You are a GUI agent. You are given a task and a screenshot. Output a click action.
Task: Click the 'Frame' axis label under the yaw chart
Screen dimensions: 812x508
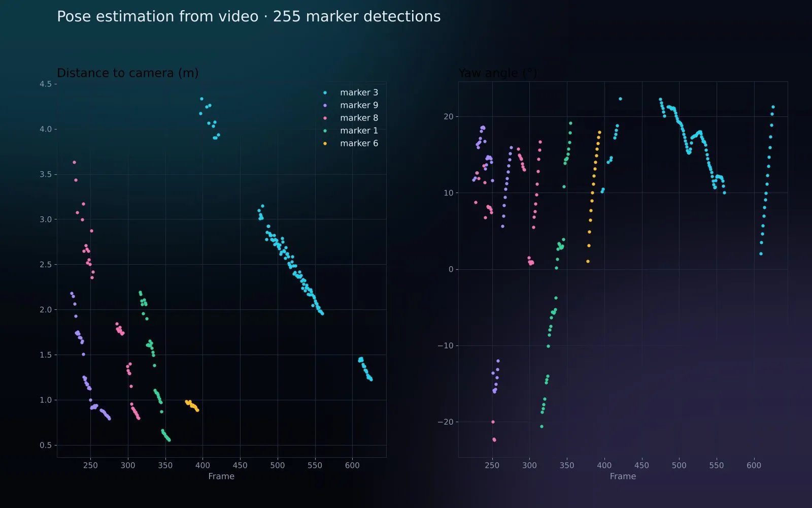click(623, 477)
